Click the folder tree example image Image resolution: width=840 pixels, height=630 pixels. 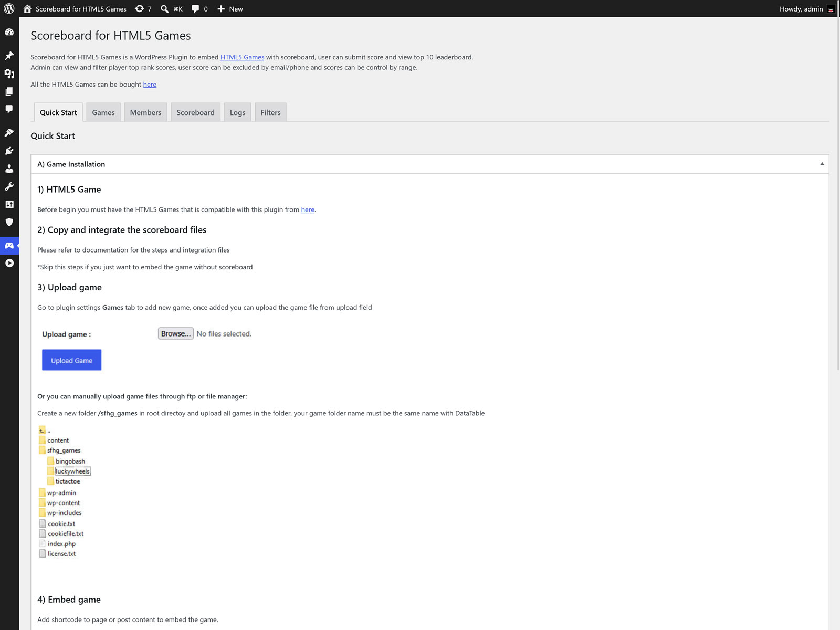point(65,491)
